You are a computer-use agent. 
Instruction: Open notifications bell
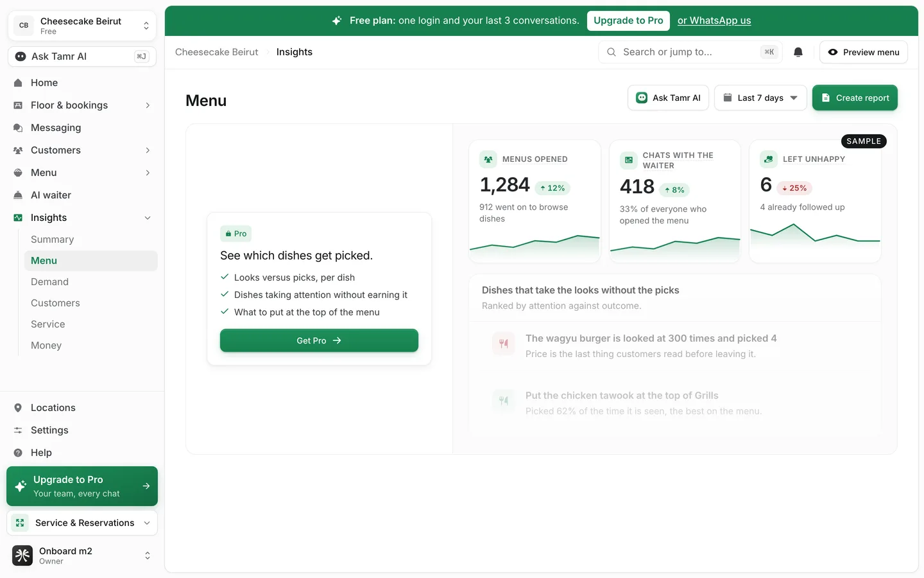coord(798,52)
